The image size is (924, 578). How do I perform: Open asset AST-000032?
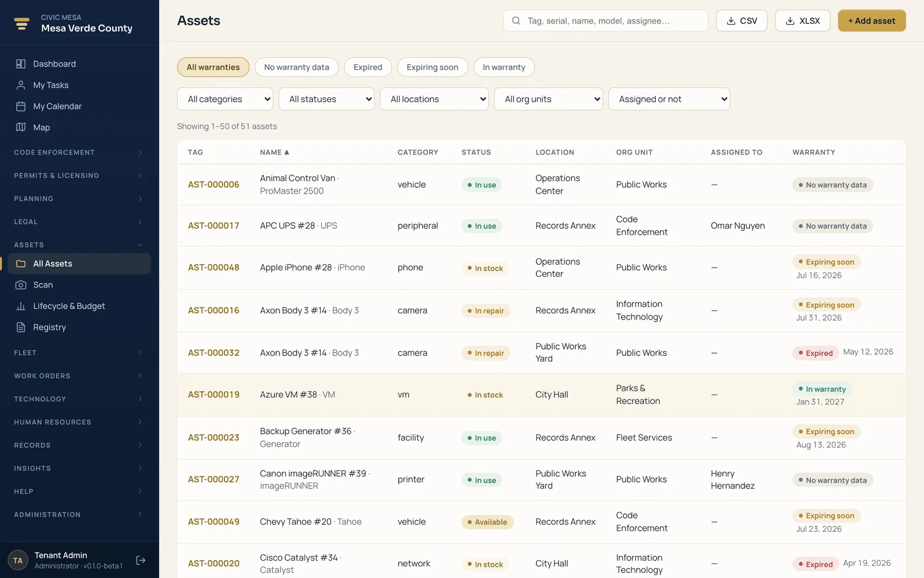pos(214,353)
